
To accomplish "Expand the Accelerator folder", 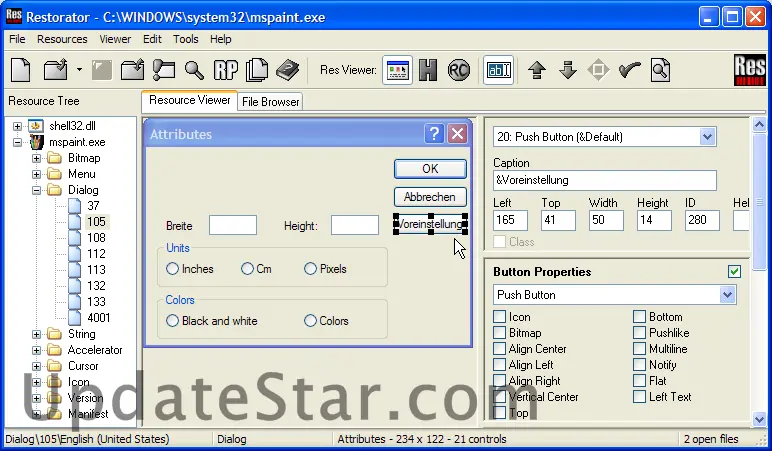I will (x=36, y=350).
